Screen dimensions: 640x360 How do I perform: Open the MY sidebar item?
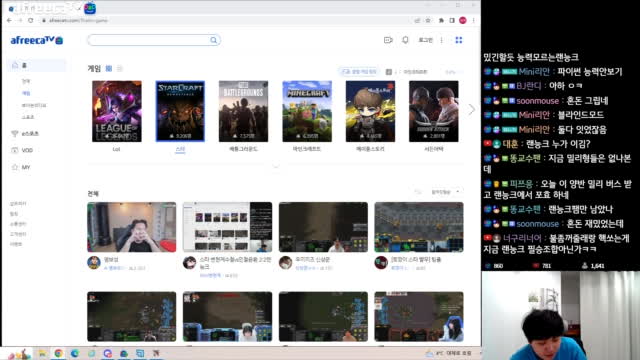(x=26, y=167)
